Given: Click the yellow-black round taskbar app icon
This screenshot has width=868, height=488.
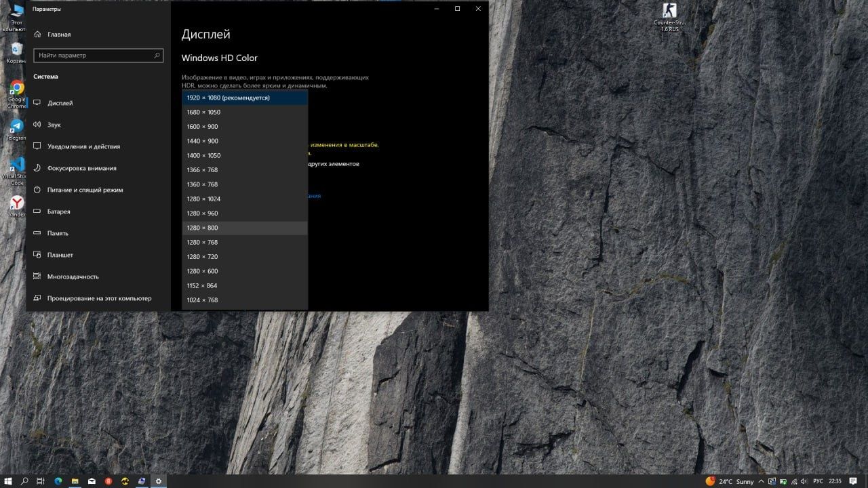Looking at the screenshot, I should point(125,481).
